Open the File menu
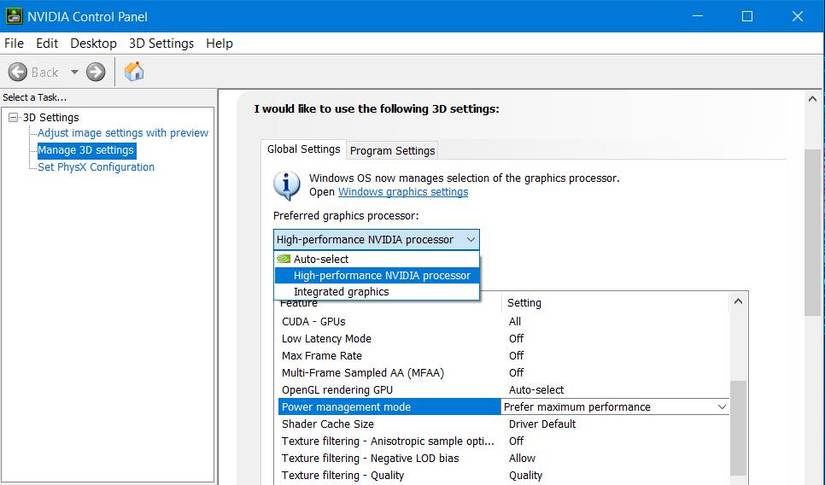The height and width of the screenshot is (485, 825). pos(14,43)
